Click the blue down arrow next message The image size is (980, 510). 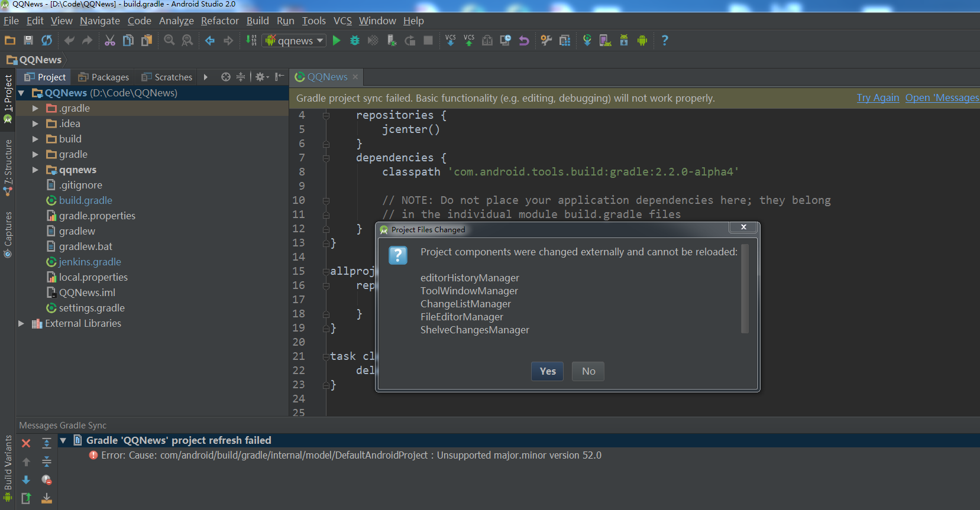[26, 480]
